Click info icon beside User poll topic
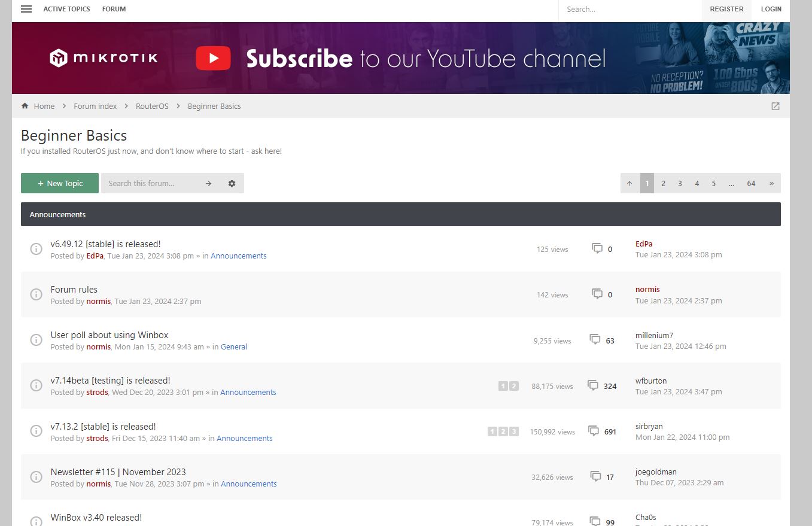Image resolution: width=812 pixels, height=526 pixels. pos(36,340)
